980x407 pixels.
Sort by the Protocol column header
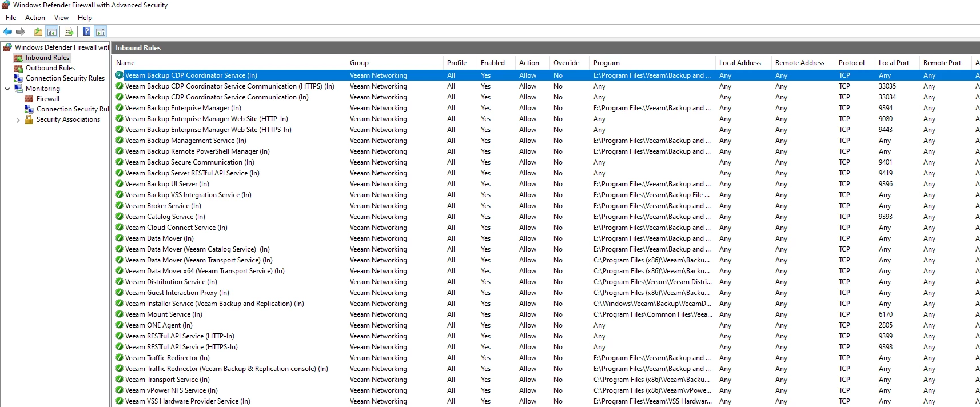tap(855, 63)
